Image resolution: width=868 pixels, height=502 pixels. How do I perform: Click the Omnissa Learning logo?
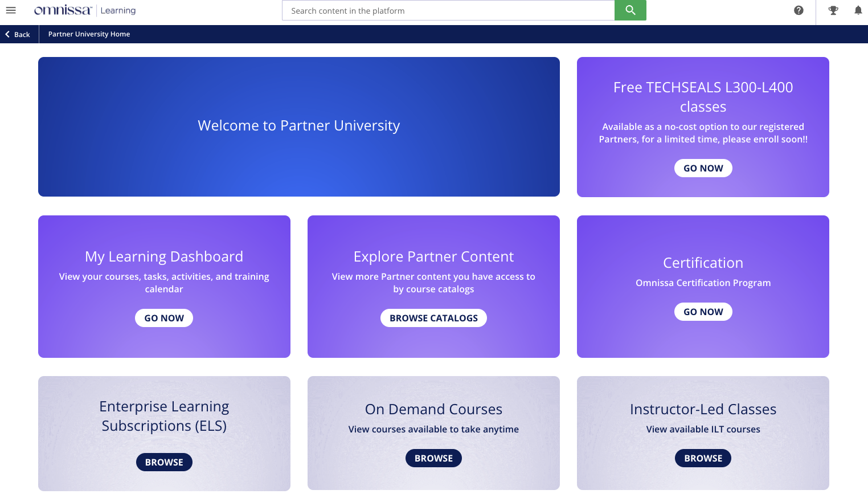[85, 10]
